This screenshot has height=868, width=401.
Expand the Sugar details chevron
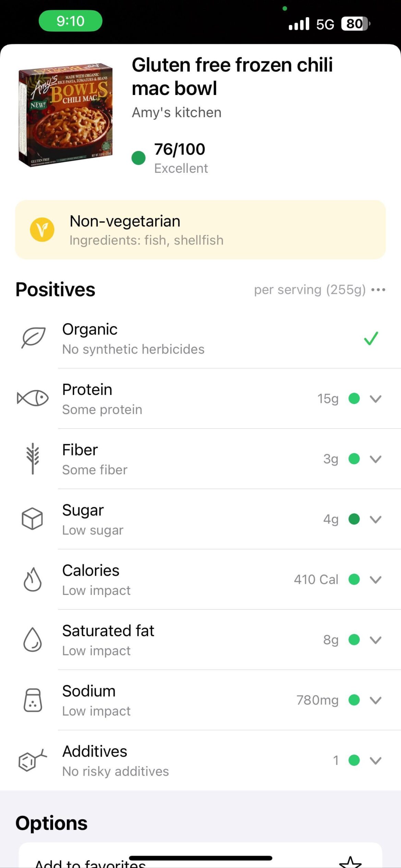coord(376,519)
